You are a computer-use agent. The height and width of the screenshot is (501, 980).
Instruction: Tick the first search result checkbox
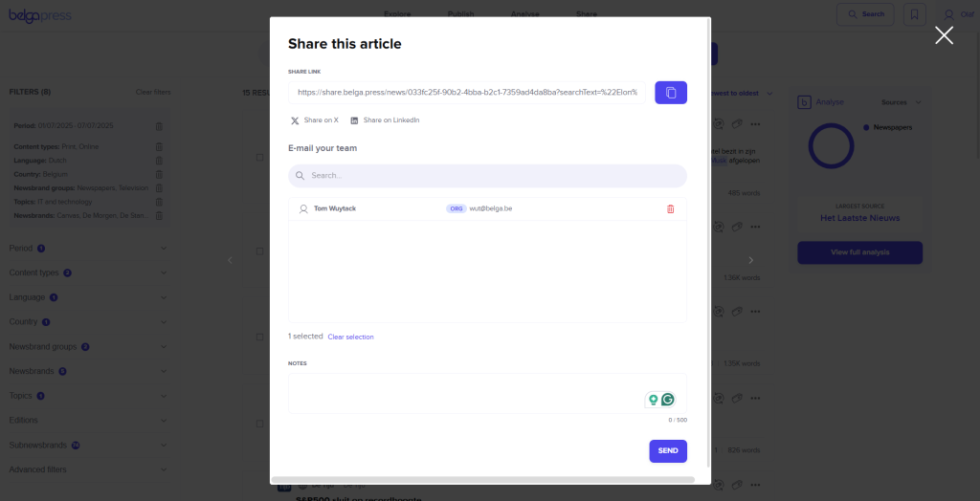(259, 157)
